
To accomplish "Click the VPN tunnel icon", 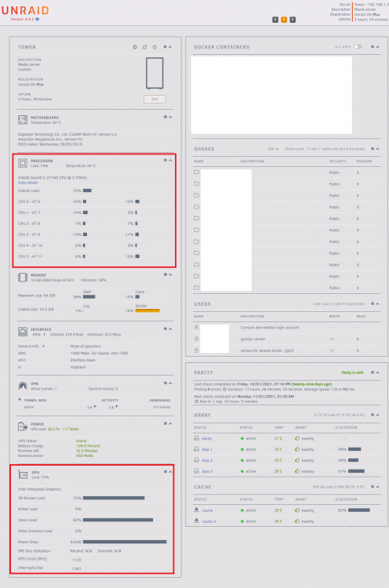I will point(23,386).
